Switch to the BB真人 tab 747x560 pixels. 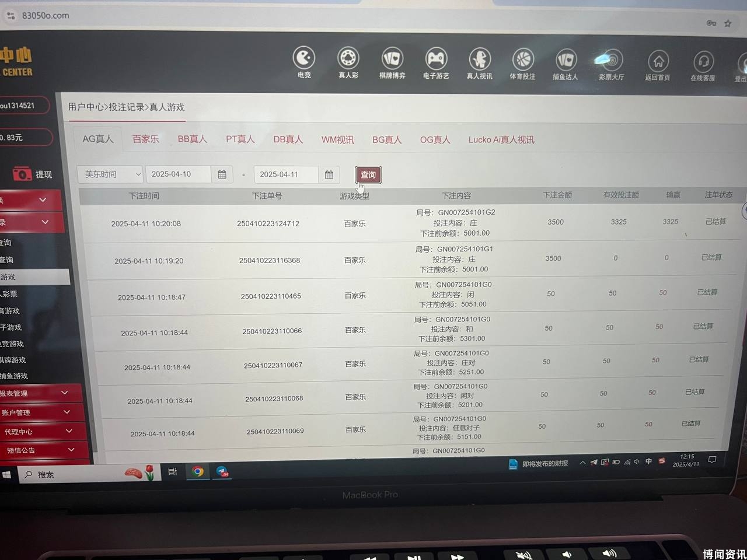[x=193, y=139]
